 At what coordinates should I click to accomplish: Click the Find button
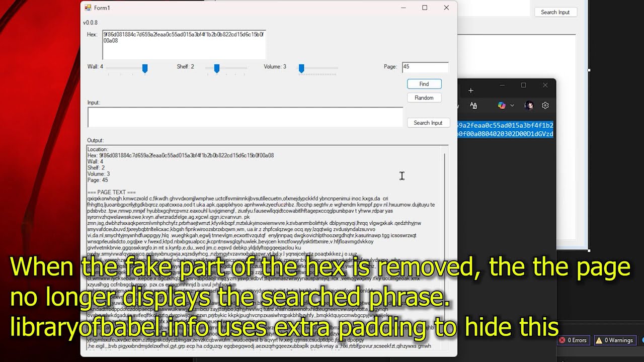tap(424, 84)
